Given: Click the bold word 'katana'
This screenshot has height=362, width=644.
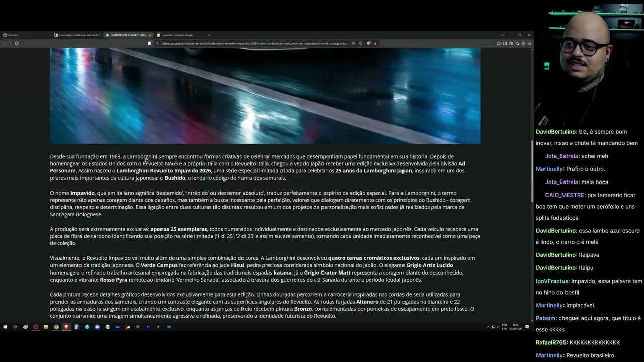Looking at the screenshot, I should click(283, 273).
